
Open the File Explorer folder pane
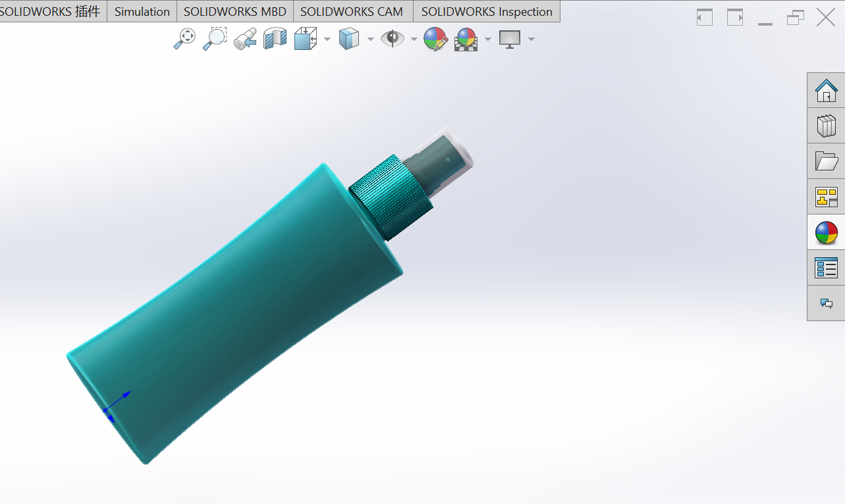826,161
